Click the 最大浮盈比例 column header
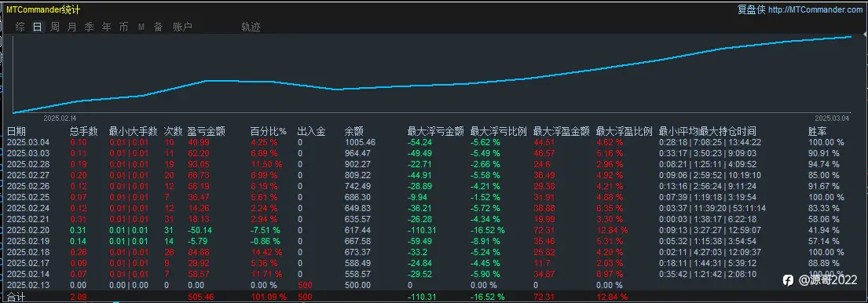868x303 pixels. (x=624, y=132)
